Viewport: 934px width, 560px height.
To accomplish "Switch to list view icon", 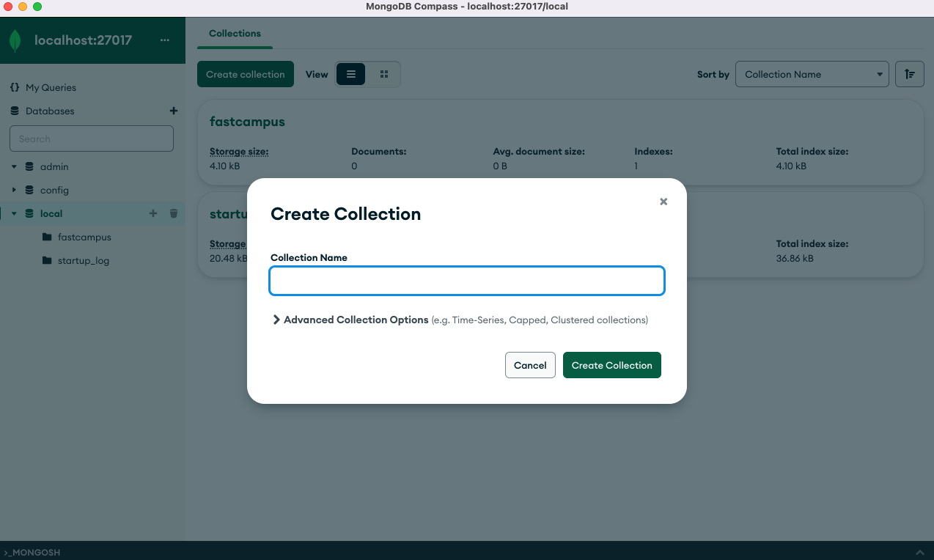I will pos(351,74).
